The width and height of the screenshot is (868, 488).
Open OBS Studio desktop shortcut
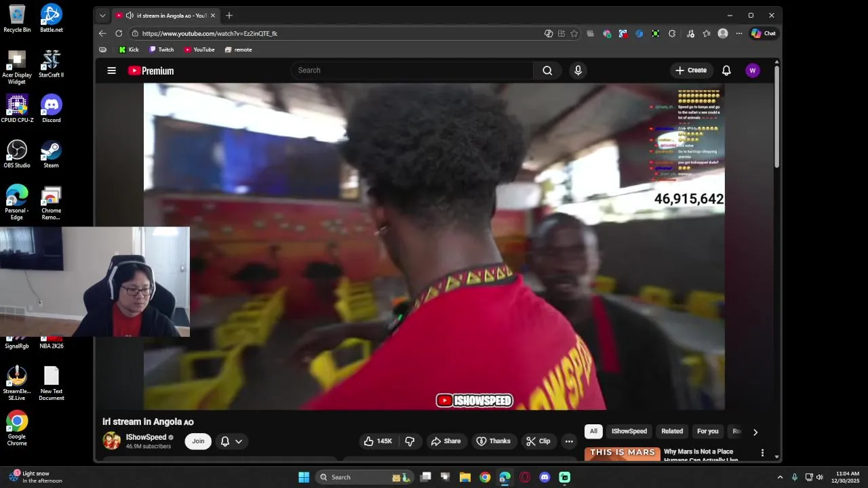(x=17, y=154)
